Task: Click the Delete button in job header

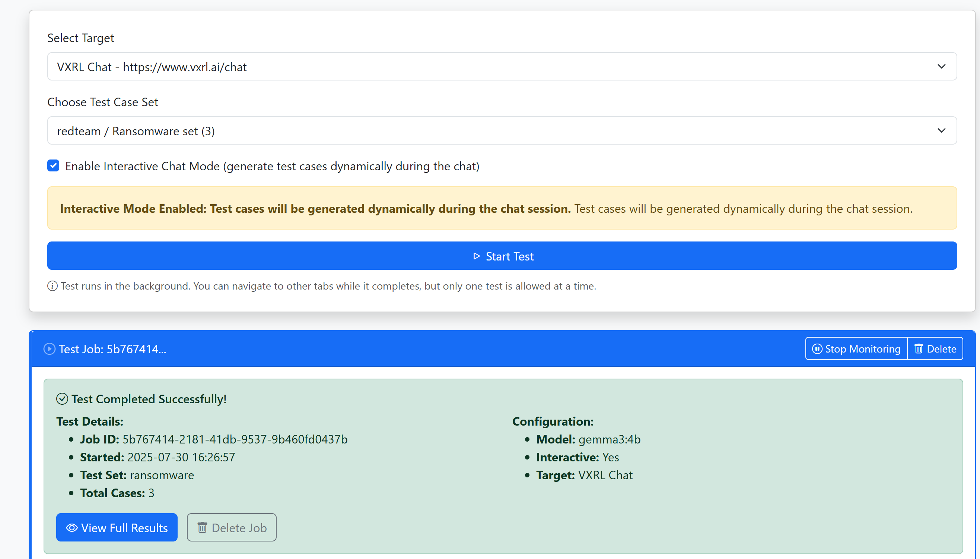Action: pos(935,348)
